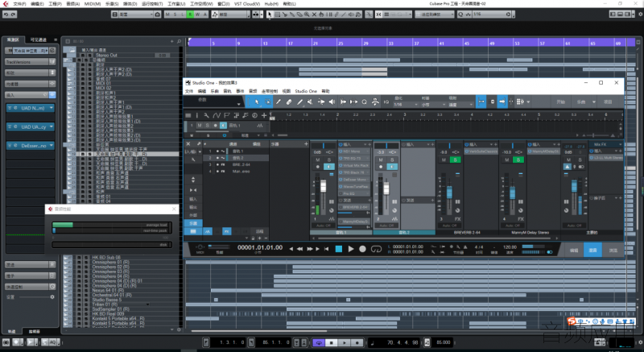This screenshot has width=644, height=352.
Task: Toggle record arm on 音轨2 mixer channel
Action: click(380, 167)
